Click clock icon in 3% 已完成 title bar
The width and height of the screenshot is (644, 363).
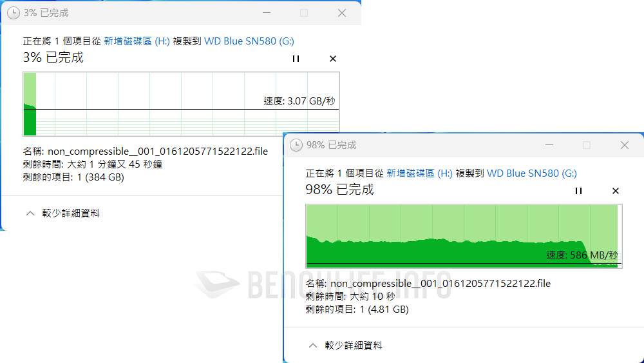[12, 13]
